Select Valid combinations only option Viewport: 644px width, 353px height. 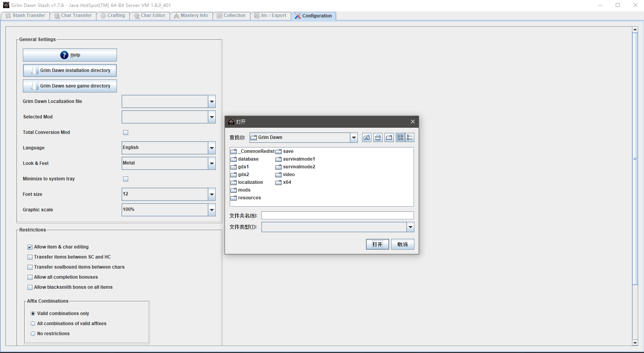[33, 314]
